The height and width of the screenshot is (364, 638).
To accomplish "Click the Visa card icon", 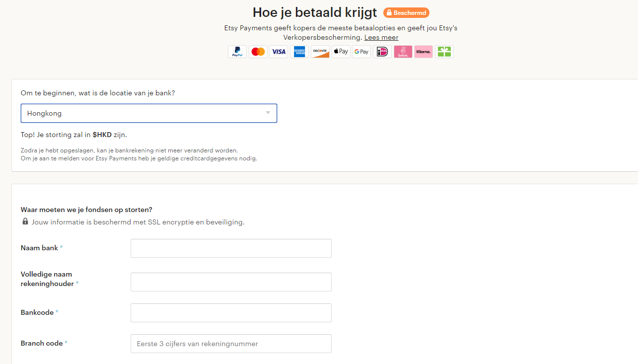I will (x=279, y=52).
